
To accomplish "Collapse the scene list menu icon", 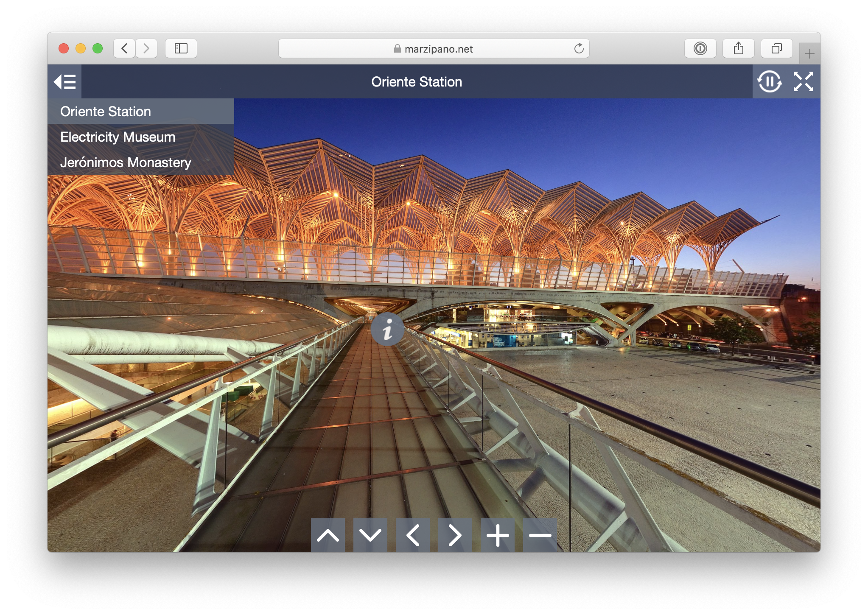I will 64,82.
